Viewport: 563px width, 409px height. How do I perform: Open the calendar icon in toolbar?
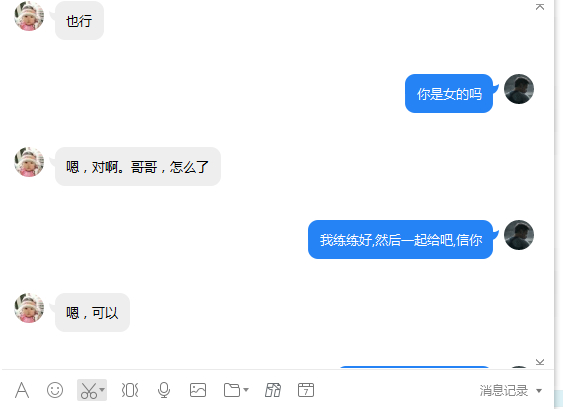306,390
